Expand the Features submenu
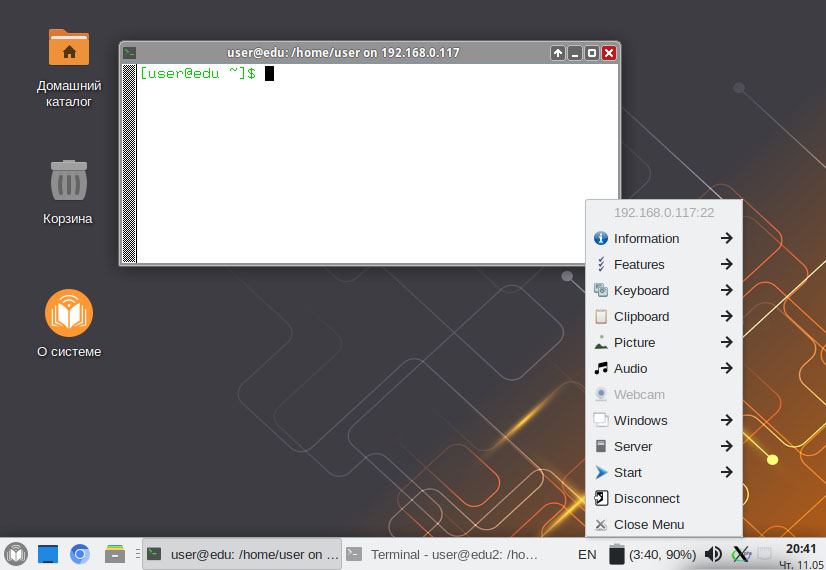826x570 pixels. tap(664, 264)
